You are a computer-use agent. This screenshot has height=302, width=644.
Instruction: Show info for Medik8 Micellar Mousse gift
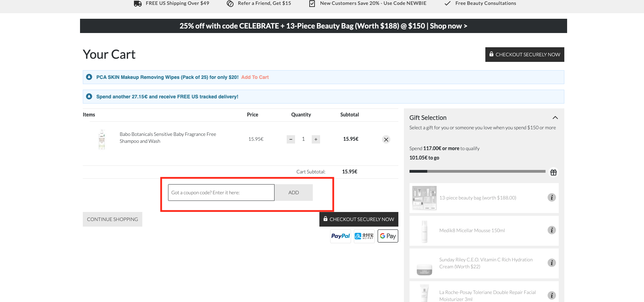click(x=552, y=230)
